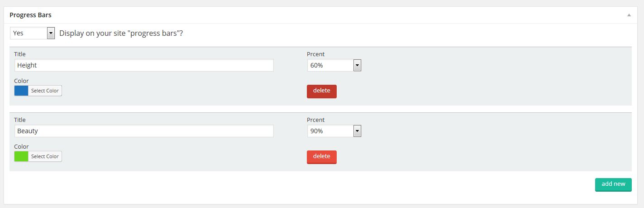This screenshot has width=644, height=208.
Task: Open the Yes display dropdown
Action: coord(33,33)
